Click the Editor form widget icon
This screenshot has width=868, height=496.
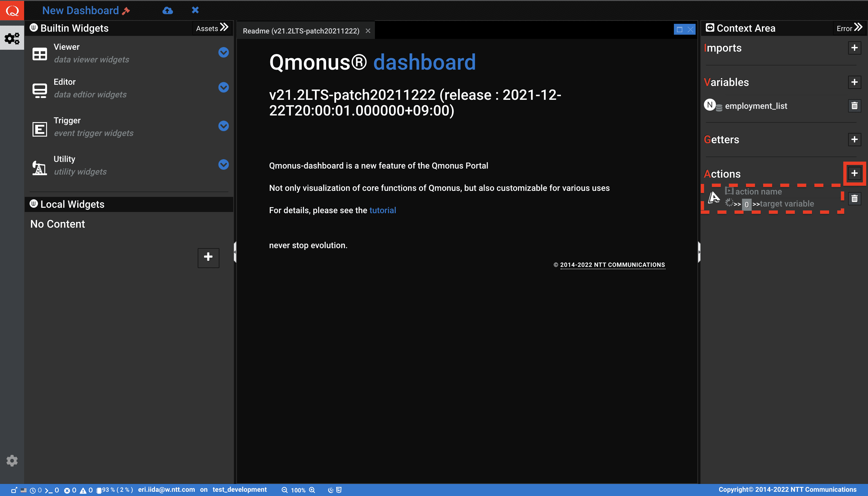coord(39,91)
